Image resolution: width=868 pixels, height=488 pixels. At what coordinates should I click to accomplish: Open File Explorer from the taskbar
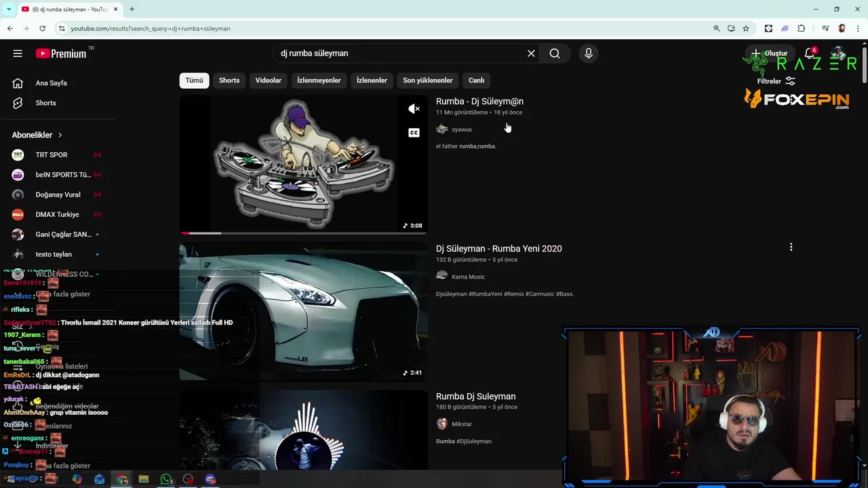pyautogui.click(x=144, y=479)
